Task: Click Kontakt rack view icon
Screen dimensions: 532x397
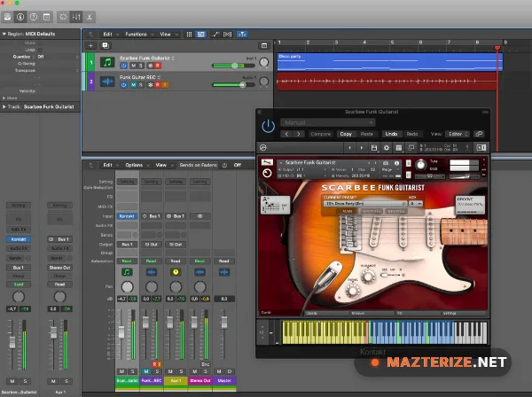Action: tap(399, 148)
